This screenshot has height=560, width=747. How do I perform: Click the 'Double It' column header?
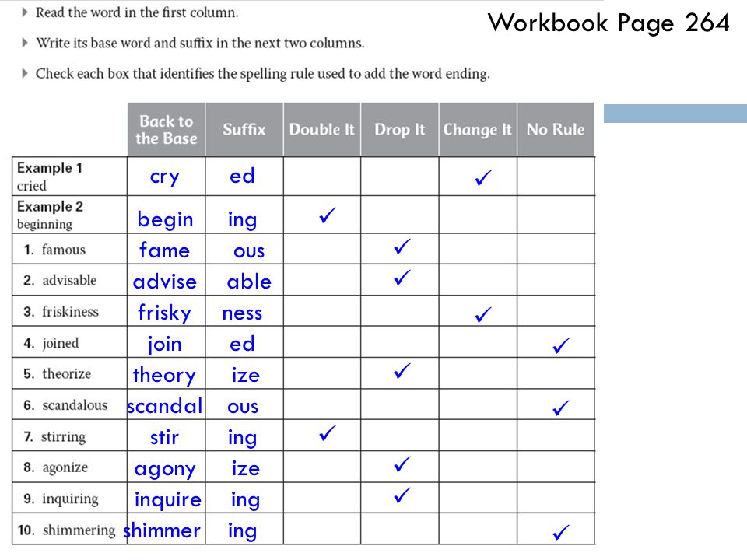pyautogui.click(x=322, y=130)
